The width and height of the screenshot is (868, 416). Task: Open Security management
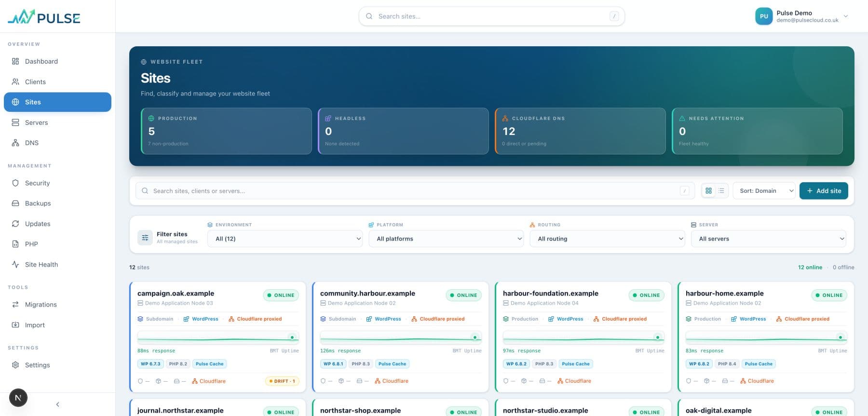pos(57,183)
